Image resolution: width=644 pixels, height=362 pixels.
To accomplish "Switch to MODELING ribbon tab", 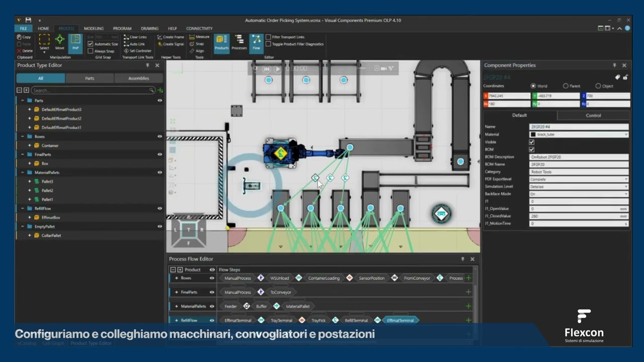I will click(94, 29).
